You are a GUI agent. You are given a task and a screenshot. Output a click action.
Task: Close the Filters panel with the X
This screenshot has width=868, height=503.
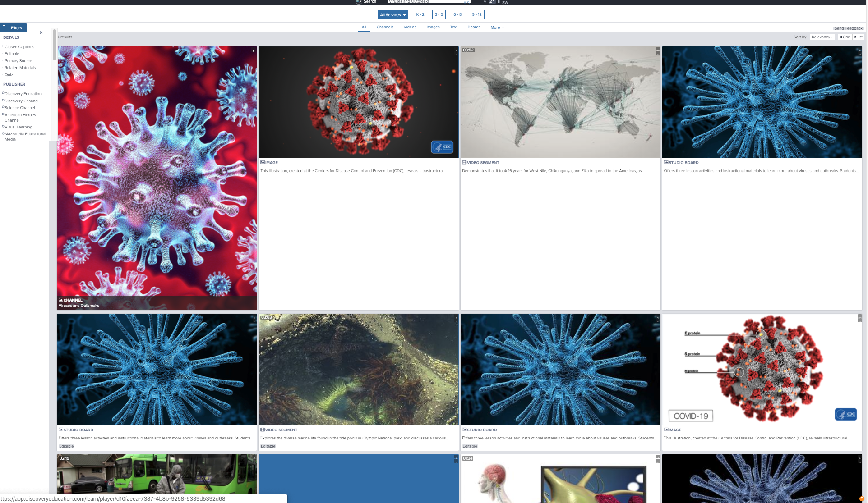point(41,32)
